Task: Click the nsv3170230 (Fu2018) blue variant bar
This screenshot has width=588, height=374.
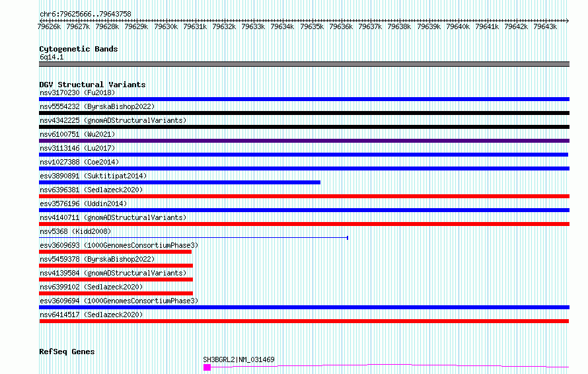Action: (x=304, y=99)
